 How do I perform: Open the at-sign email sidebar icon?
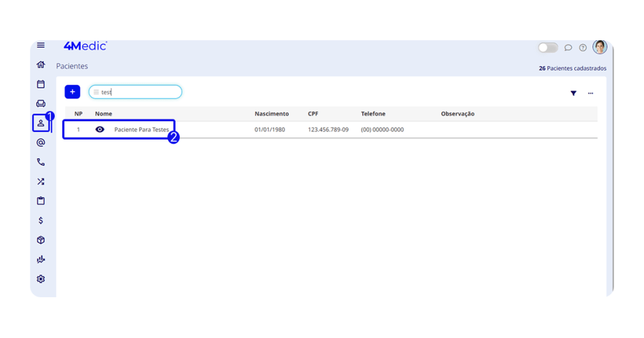[41, 143]
